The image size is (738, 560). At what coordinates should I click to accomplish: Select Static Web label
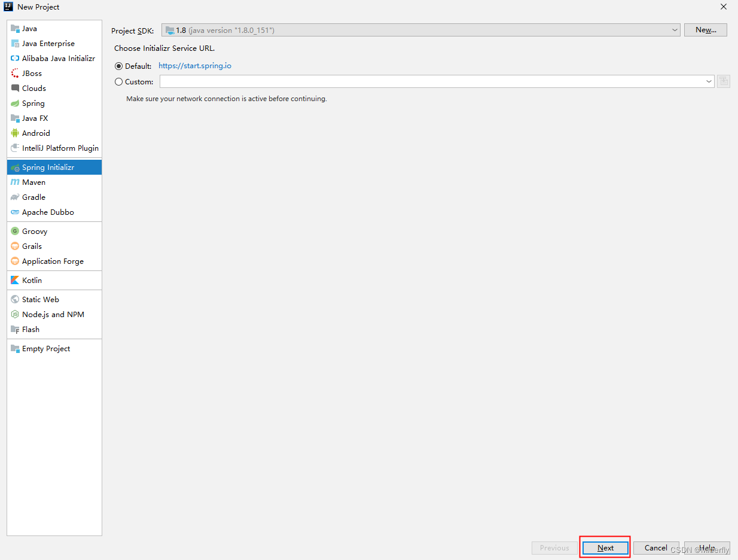tap(41, 300)
